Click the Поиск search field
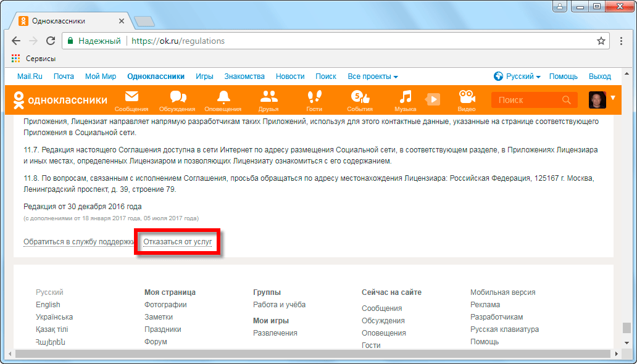The height and width of the screenshot is (364, 637). (528, 100)
